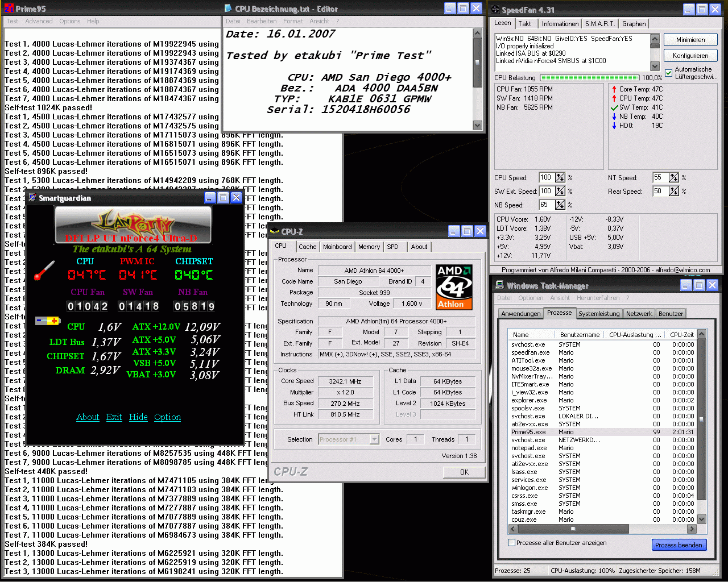Image resolution: width=728 pixels, height=582 pixels.
Task: Open the Graphen tab in SpeedFan
Action: [x=634, y=24]
